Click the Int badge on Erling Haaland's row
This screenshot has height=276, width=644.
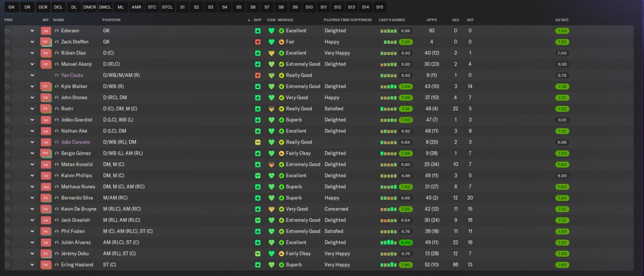click(46, 264)
